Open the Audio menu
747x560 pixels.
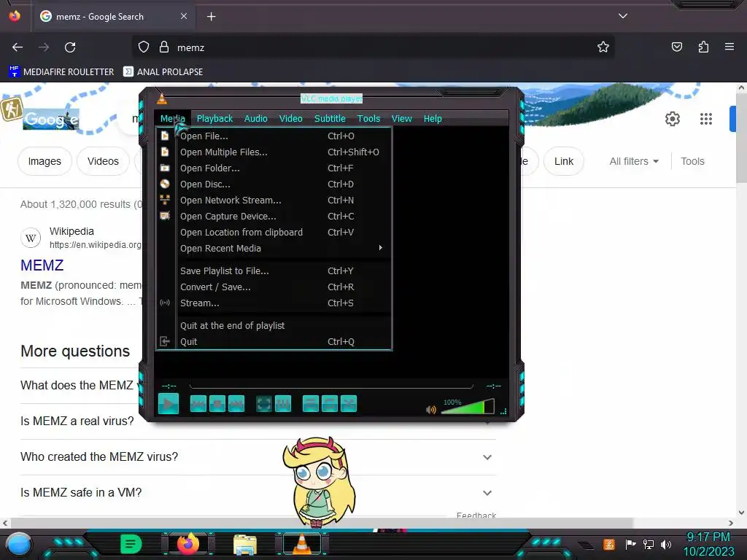click(256, 119)
